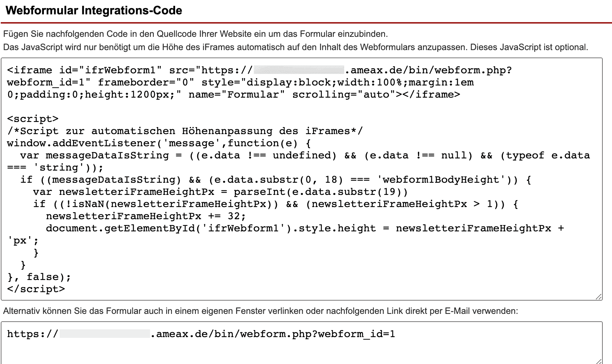Viewport: 612px width, 364px height.
Task: Click the resize handle of the link text box
Action: (598, 361)
